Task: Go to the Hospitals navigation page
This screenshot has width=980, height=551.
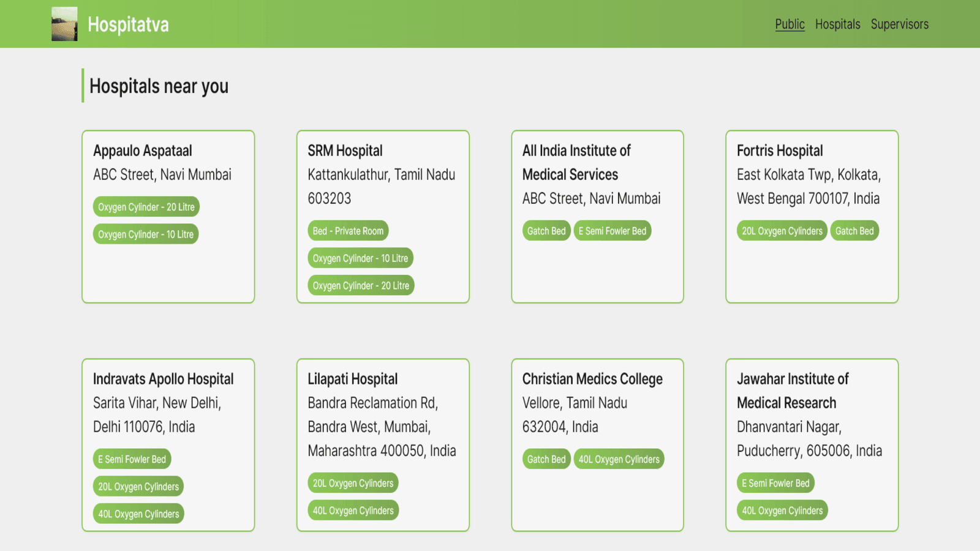Action: [837, 24]
